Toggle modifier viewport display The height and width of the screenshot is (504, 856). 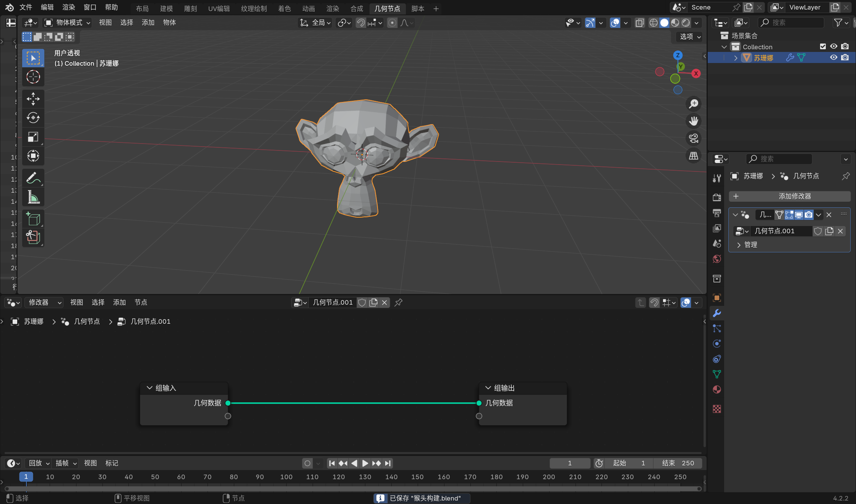pos(799,215)
